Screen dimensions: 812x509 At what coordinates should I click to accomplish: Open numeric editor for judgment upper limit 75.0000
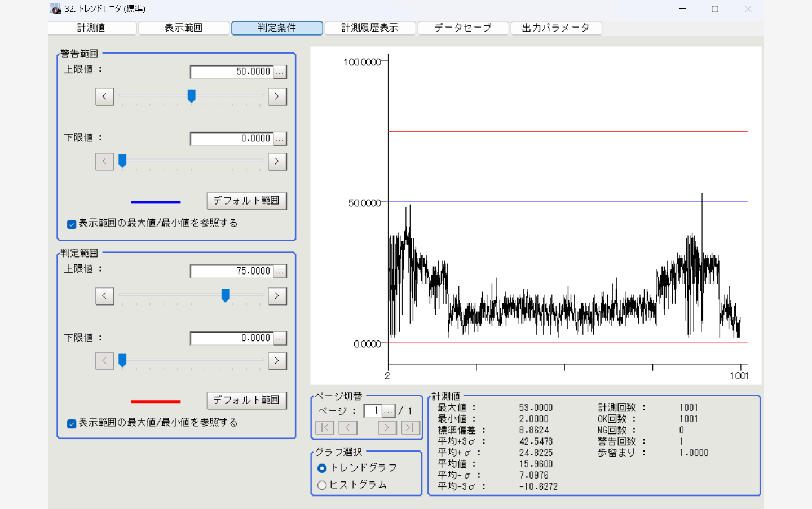click(280, 272)
